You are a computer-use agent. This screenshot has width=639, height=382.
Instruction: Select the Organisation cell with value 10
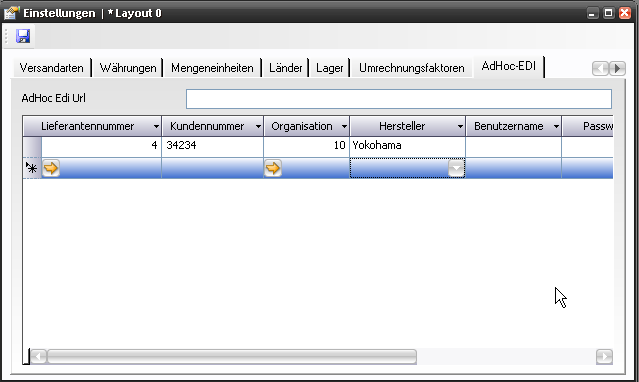(306, 147)
